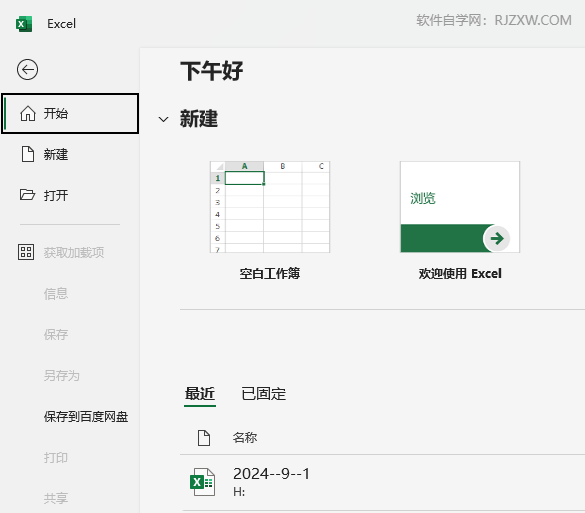The width and height of the screenshot is (585, 513).
Task: Select the 开始 home menu item
Action: pos(70,113)
